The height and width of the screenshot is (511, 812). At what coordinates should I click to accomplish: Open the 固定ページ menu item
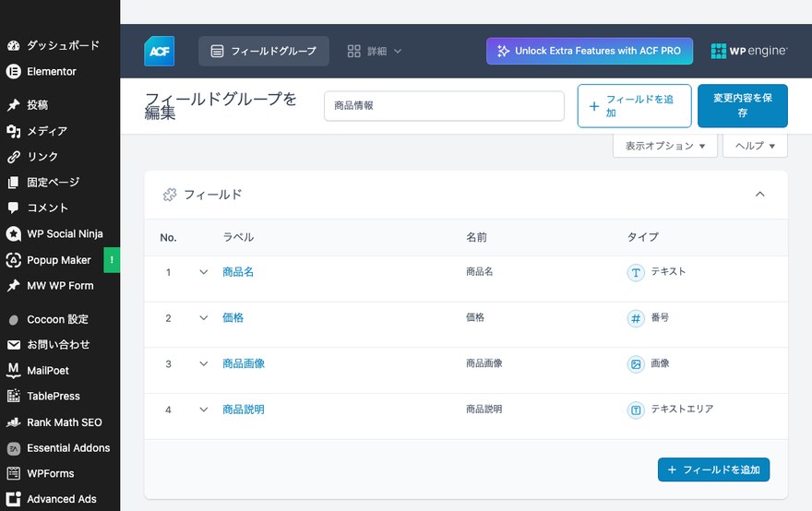tap(53, 183)
